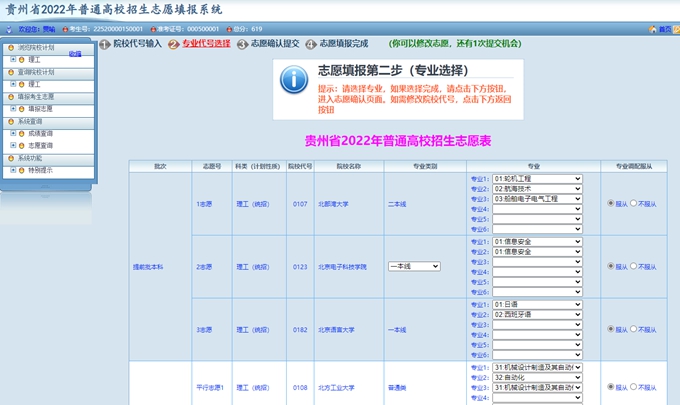
Task: Click the home icon beside 首页
Action: click(653, 29)
